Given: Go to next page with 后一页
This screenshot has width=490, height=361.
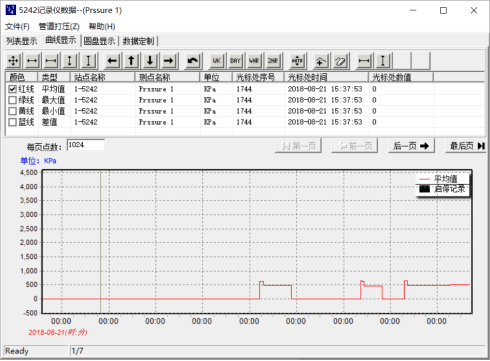Looking at the screenshot, I should pos(411,146).
